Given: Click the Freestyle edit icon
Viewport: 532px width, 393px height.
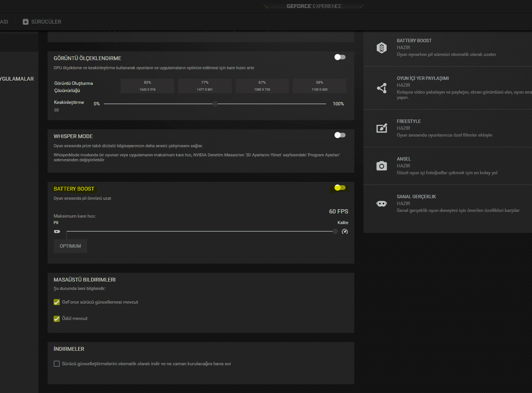Looking at the screenshot, I should (382, 128).
